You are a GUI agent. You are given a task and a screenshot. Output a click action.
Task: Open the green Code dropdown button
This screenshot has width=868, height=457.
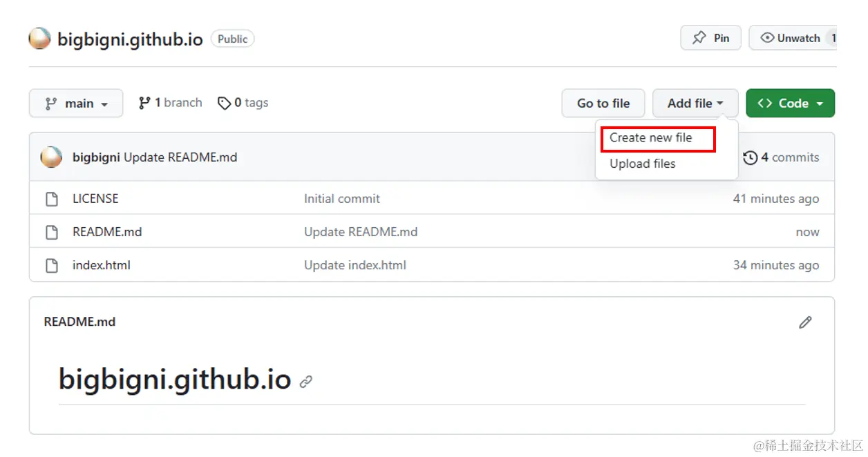pos(791,104)
